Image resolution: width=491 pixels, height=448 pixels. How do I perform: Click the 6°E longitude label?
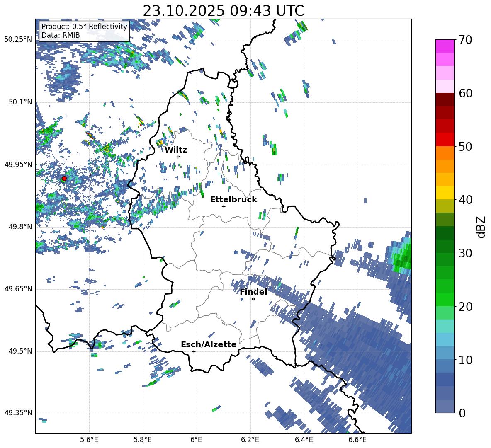click(196, 440)
